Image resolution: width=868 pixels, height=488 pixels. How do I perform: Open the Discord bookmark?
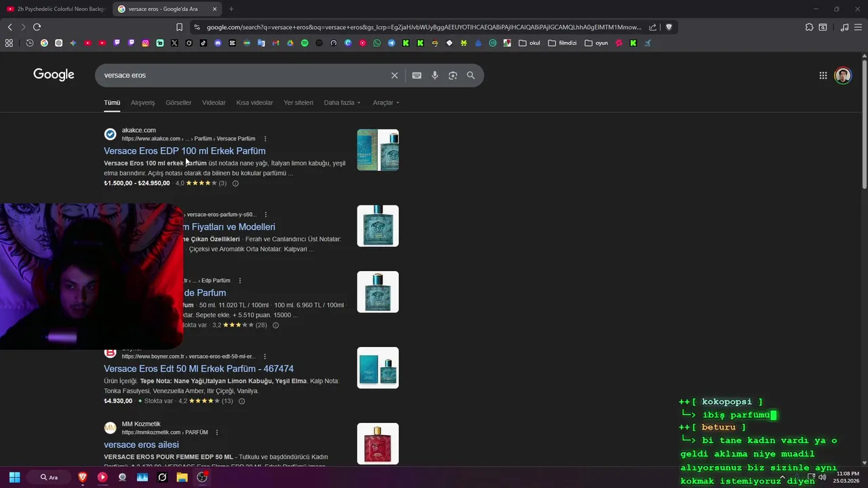tap(218, 43)
